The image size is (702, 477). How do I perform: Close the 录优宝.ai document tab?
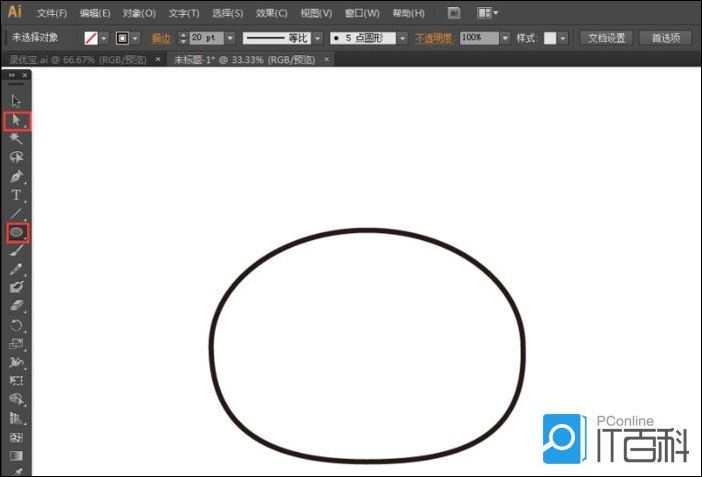coord(158,59)
